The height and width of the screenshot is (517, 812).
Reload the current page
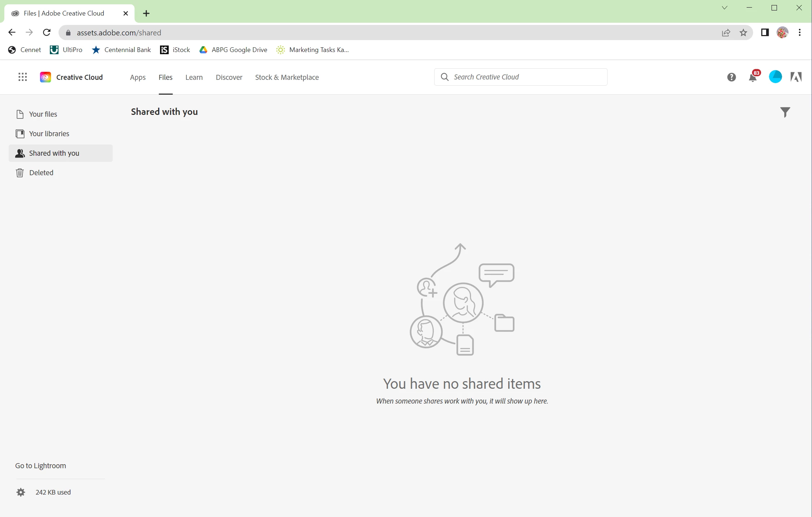pos(47,33)
